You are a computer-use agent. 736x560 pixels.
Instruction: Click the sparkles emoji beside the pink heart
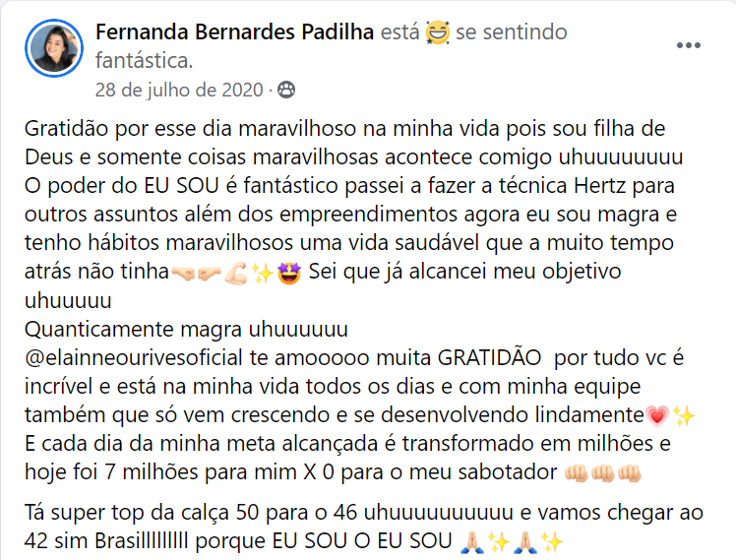pyautogui.click(x=684, y=416)
